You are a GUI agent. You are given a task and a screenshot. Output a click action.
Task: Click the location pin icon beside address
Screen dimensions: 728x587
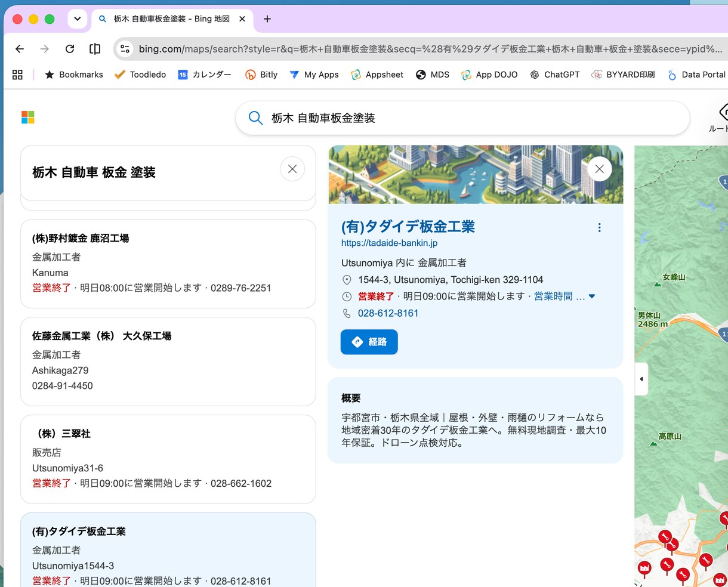pyautogui.click(x=347, y=280)
